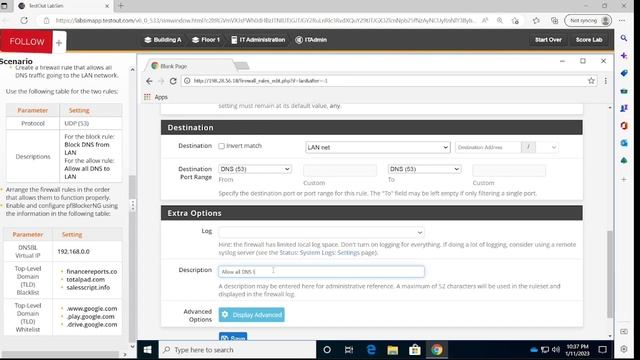Open the LAN net destination dropdown
The image size is (640, 360).
(x=378, y=147)
